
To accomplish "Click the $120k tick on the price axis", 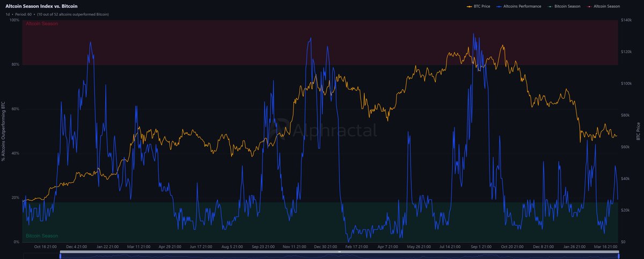I will point(626,52).
